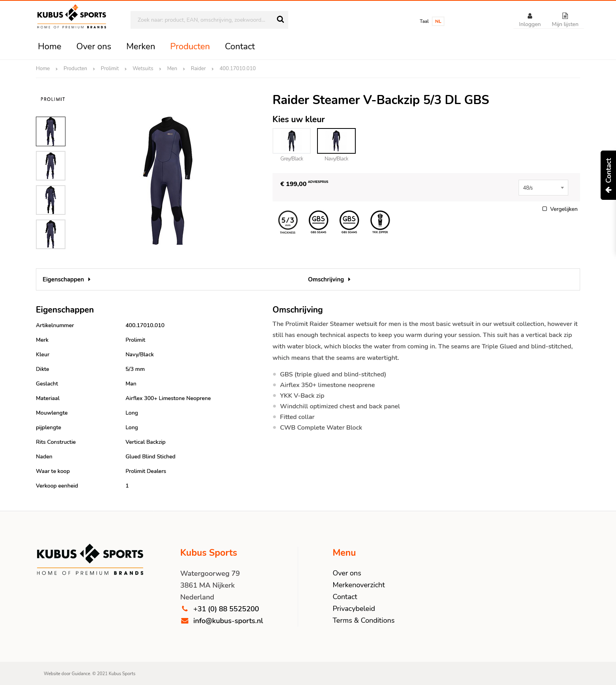Open the Mijn lijsten document icon
616x685 pixels.
pyautogui.click(x=565, y=16)
